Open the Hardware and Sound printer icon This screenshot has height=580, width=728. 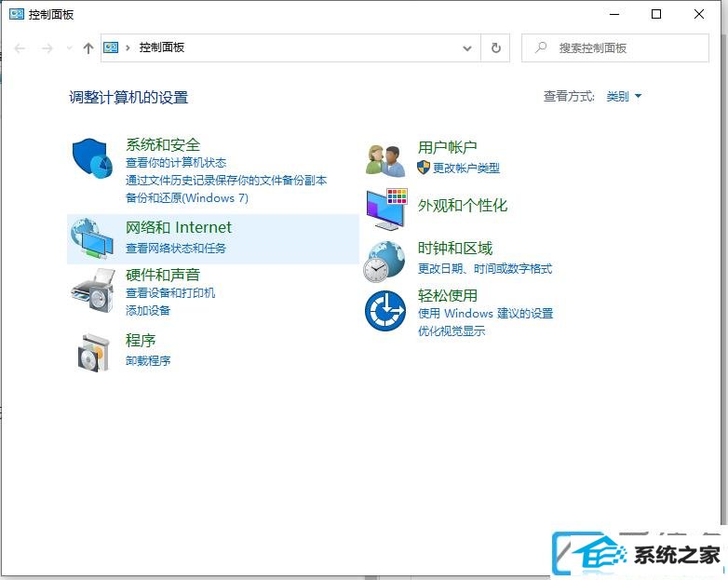pyautogui.click(x=93, y=290)
